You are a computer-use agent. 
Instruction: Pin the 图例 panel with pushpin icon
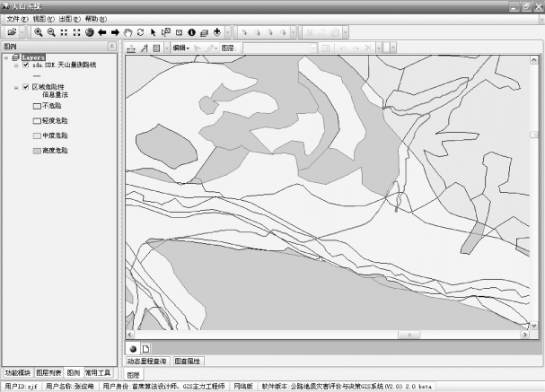(112, 46)
